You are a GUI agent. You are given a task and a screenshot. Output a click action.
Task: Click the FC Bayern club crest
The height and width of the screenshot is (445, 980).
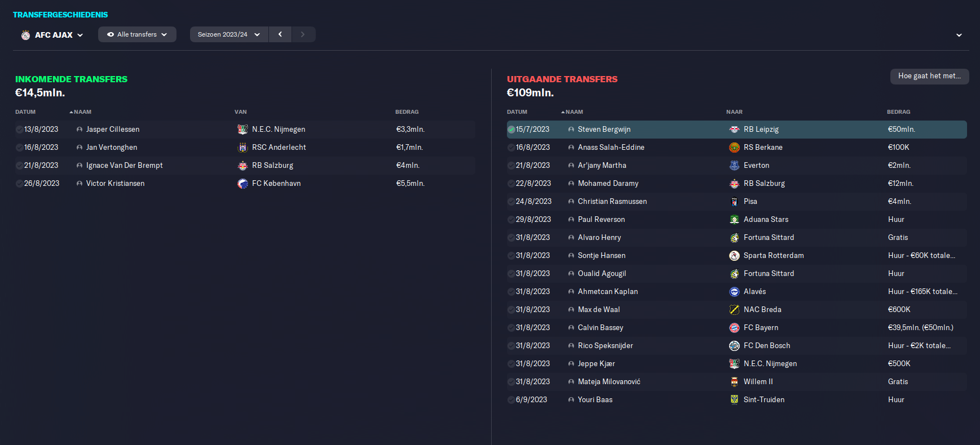point(734,328)
